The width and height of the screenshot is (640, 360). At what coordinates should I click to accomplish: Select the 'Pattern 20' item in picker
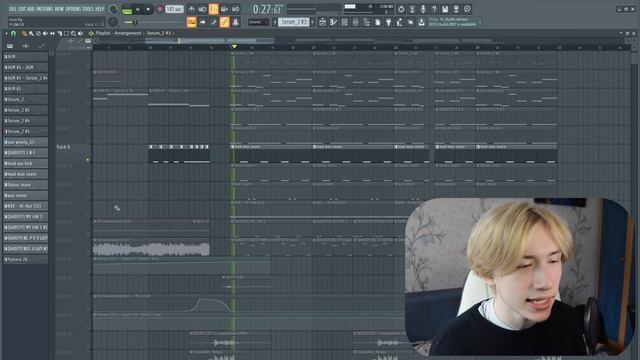click(x=25, y=259)
